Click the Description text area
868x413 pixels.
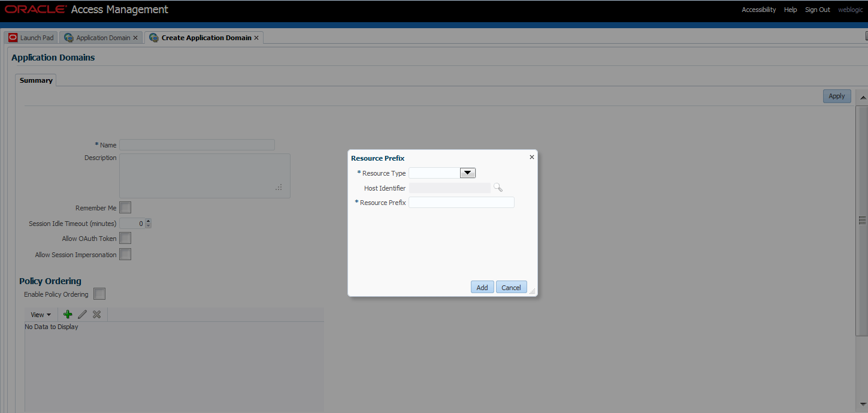205,176
